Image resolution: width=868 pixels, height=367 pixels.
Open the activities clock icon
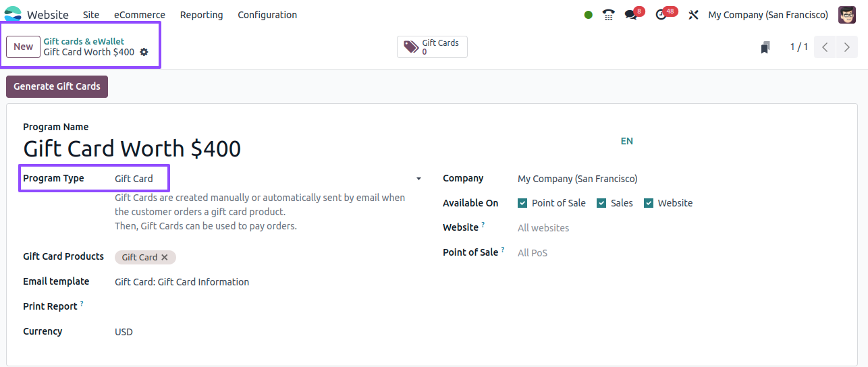pyautogui.click(x=661, y=15)
